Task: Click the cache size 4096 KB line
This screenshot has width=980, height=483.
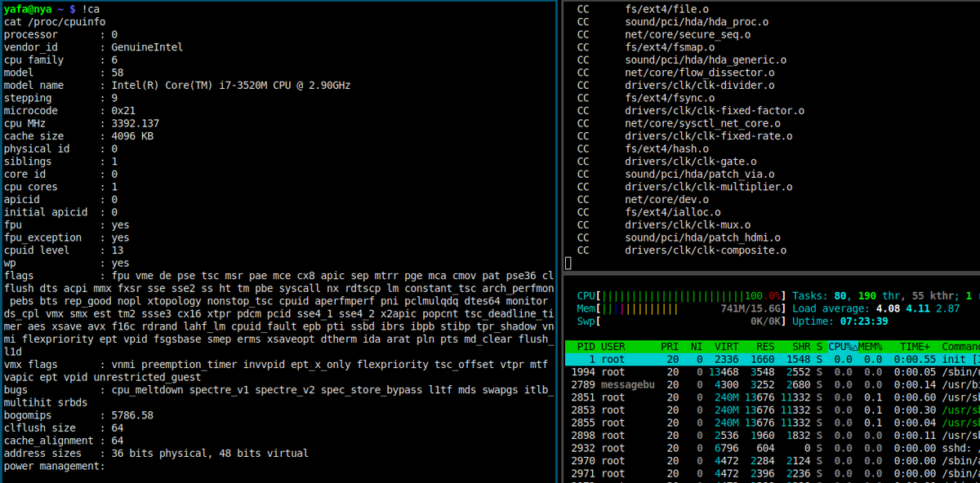Action: [x=78, y=136]
